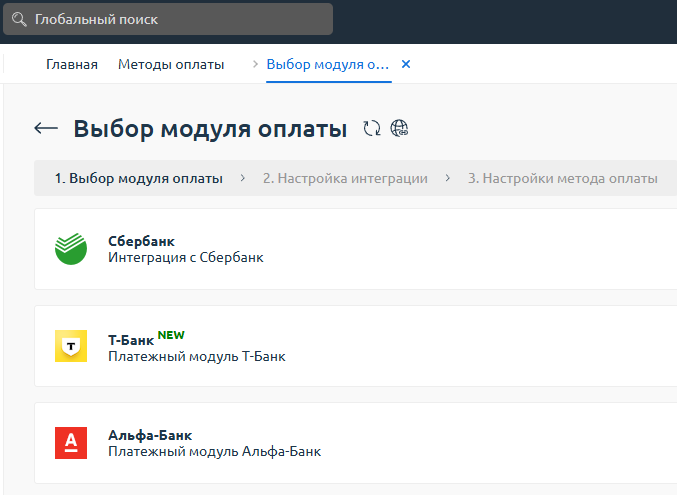This screenshot has height=495, width=677.
Task: Go to step 3. Настройки метода оплаты
Action: tap(563, 178)
